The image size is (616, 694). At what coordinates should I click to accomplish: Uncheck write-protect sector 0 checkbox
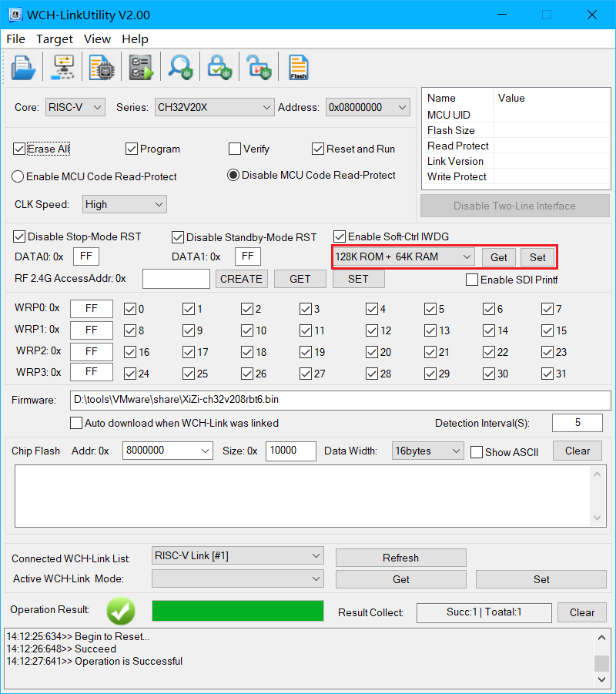tap(130, 309)
